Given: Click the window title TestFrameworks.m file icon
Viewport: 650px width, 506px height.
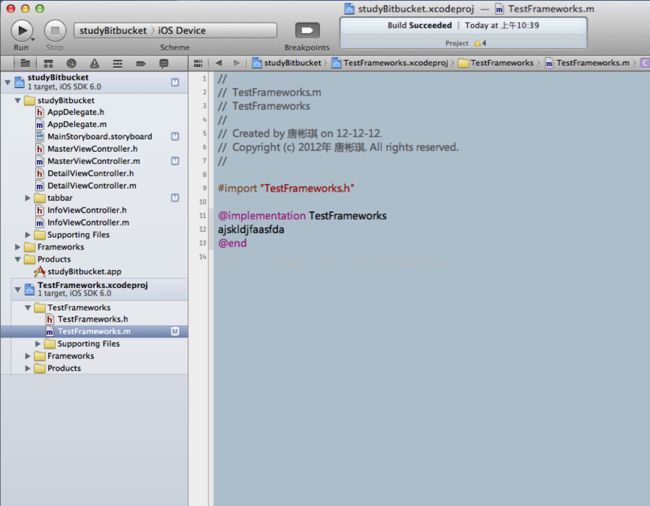Looking at the screenshot, I should tap(500, 9).
